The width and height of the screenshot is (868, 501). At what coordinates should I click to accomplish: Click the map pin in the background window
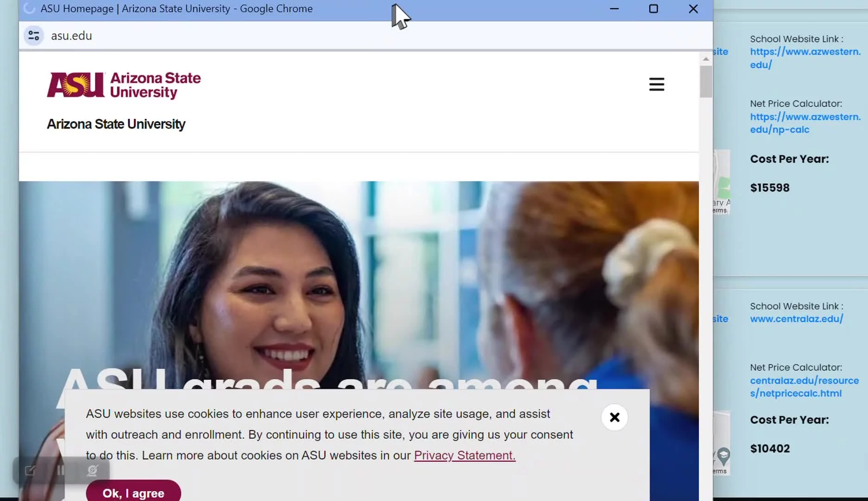[x=723, y=457]
